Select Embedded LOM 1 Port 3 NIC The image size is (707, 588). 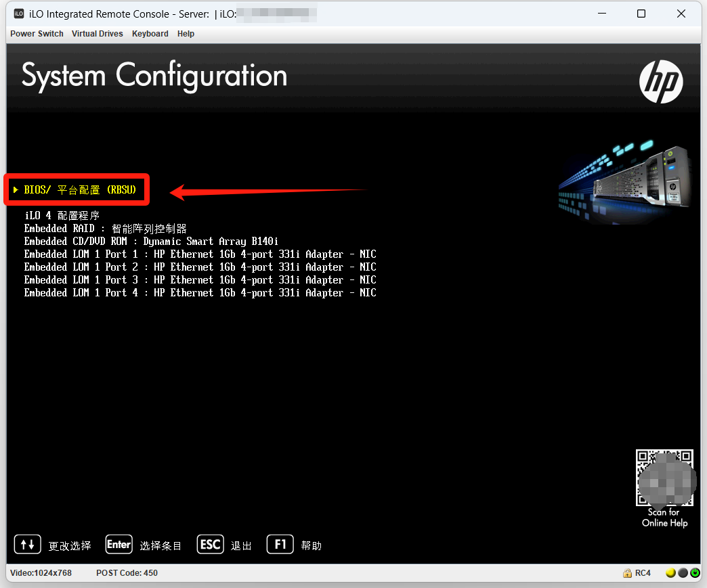[200, 280]
